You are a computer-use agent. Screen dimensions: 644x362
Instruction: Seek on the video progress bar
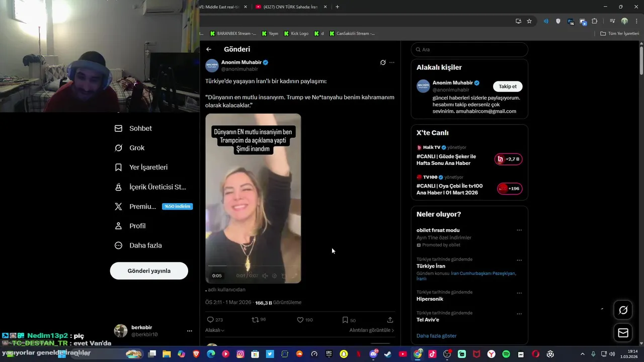(x=253, y=266)
